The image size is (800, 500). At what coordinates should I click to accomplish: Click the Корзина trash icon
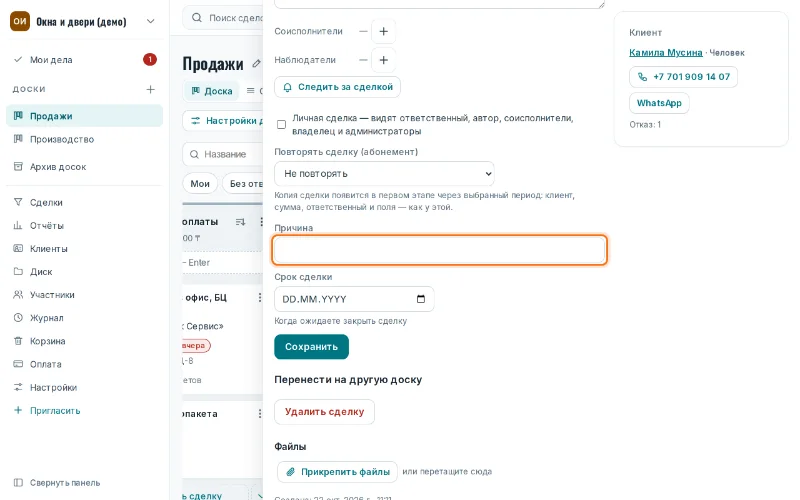click(x=18, y=341)
